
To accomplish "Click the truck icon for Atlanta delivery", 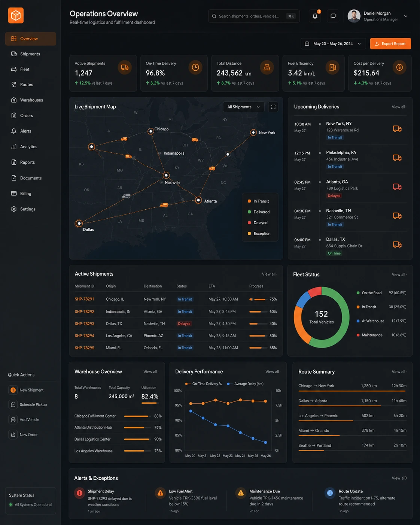I will (x=397, y=187).
